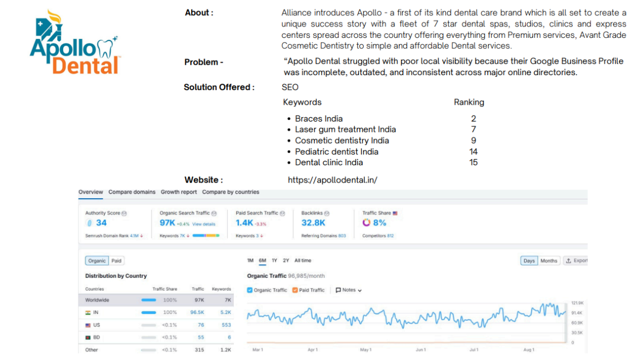Click the Apollo Dental logo
This screenshot has height=363, width=644.
click(74, 42)
